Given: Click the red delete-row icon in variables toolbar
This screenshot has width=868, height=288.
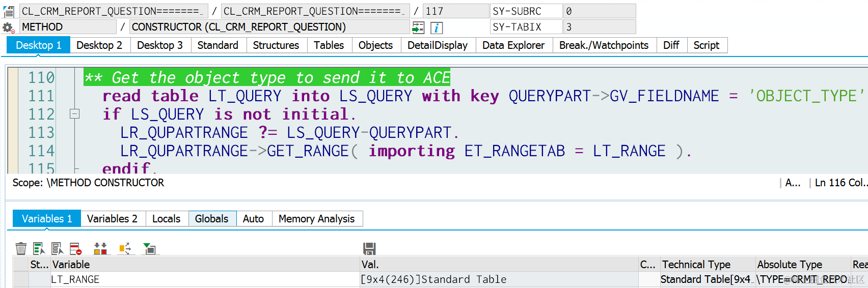Looking at the screenshot, I should pyautogui.click(x=76, y=248).
